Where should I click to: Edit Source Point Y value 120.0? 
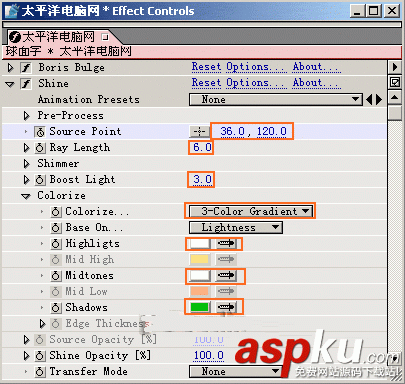[x=271, y=131]
